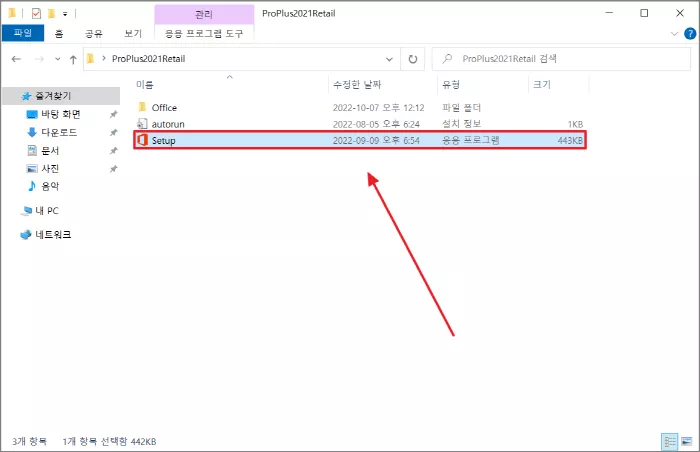Refresh the current folder

click(413, 59)
